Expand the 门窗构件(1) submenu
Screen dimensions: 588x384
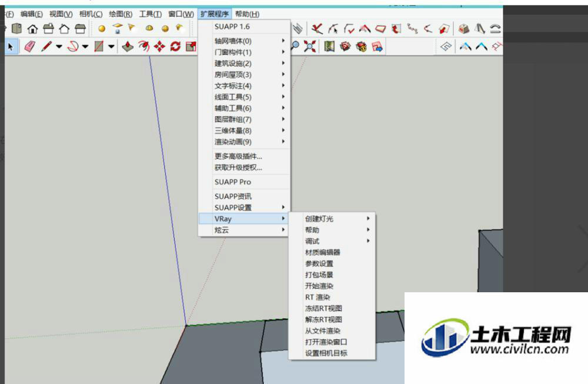point(244,52)
